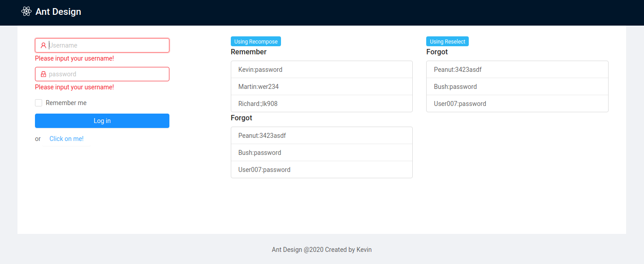Select Kevin:password in Remember list
The height and width of the screenshot is (264, 644).
coord(322,70)
